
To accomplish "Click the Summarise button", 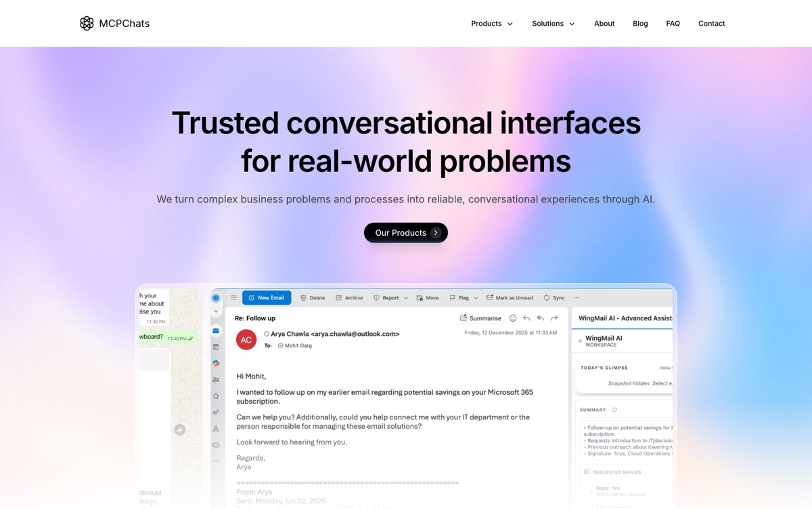I will coord(480,318).
